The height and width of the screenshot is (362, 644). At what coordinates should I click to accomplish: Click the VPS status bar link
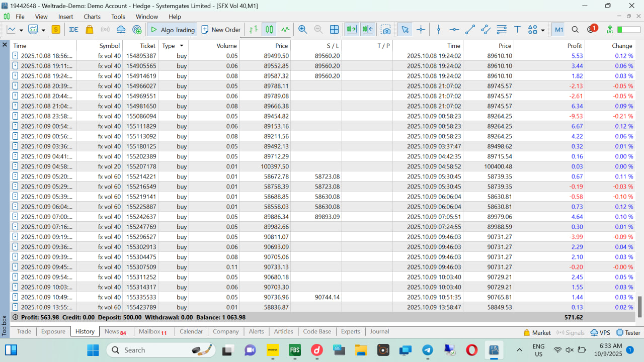click(x=600, y=332)
